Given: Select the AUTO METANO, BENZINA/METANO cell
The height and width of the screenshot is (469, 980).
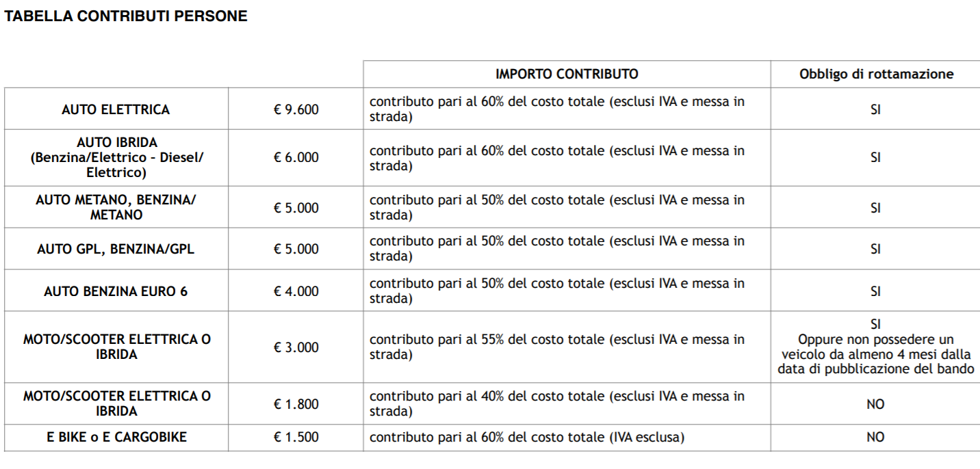Looking at the screenshot, I should pyautogui.click(x=116, y=207).
